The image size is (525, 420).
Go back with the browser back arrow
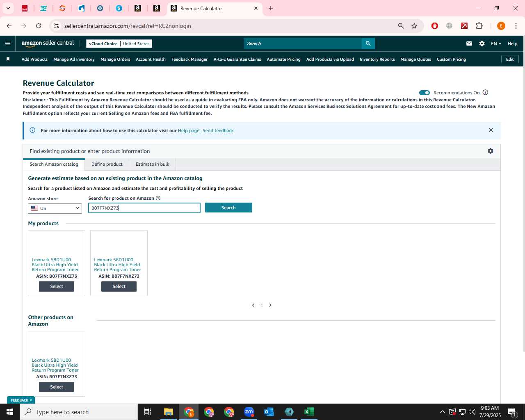click(x=9, y=26)
